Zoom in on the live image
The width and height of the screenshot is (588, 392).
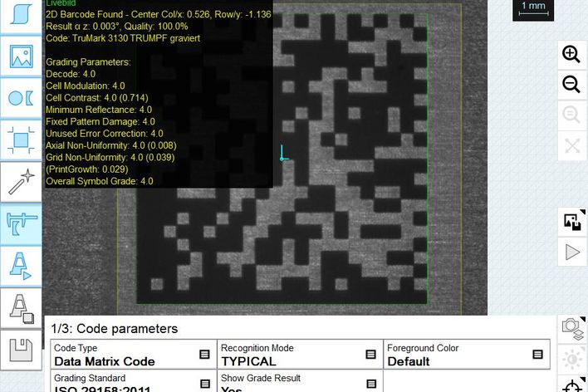point(571,55)
